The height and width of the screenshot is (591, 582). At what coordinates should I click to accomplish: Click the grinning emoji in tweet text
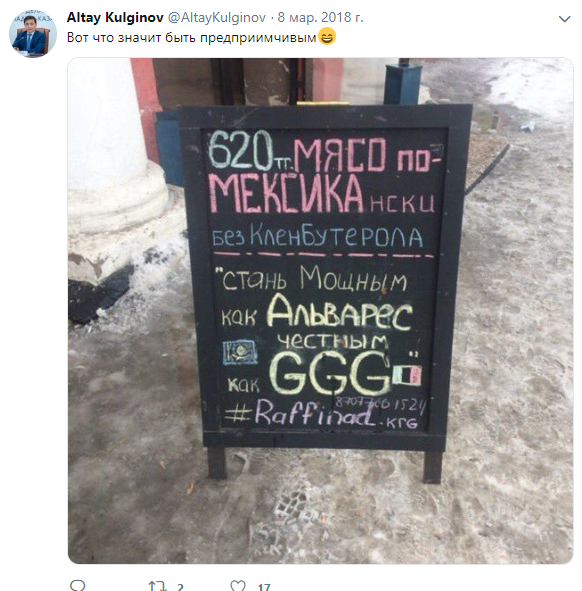[327, 37]
